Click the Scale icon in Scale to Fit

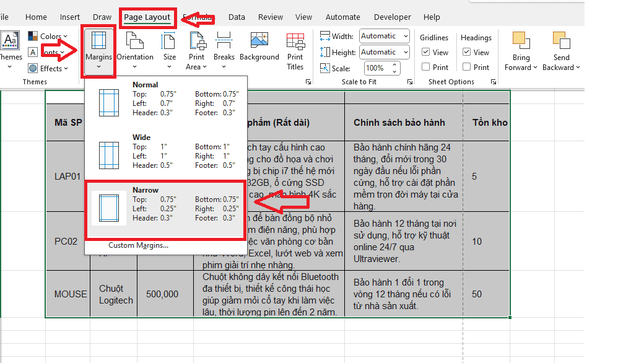pos(325,68)
